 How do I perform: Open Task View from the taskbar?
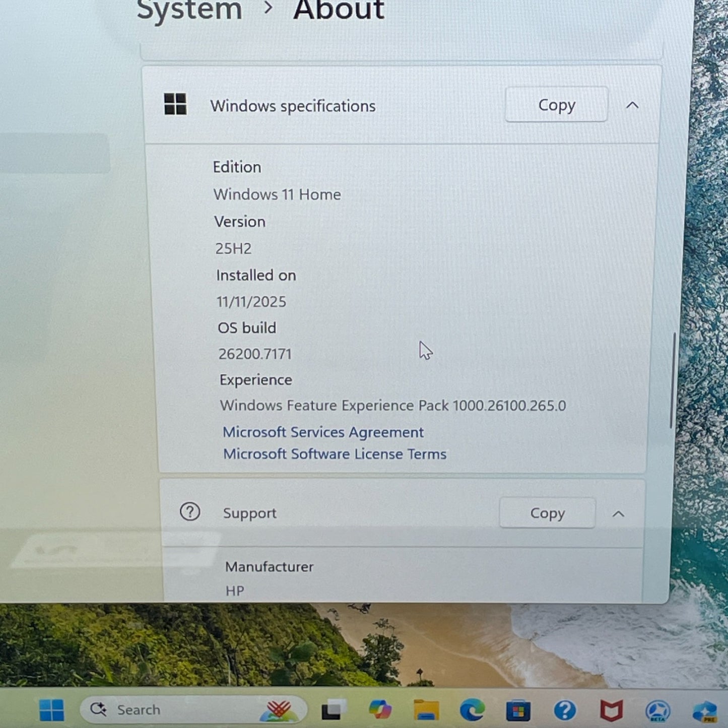334,710
